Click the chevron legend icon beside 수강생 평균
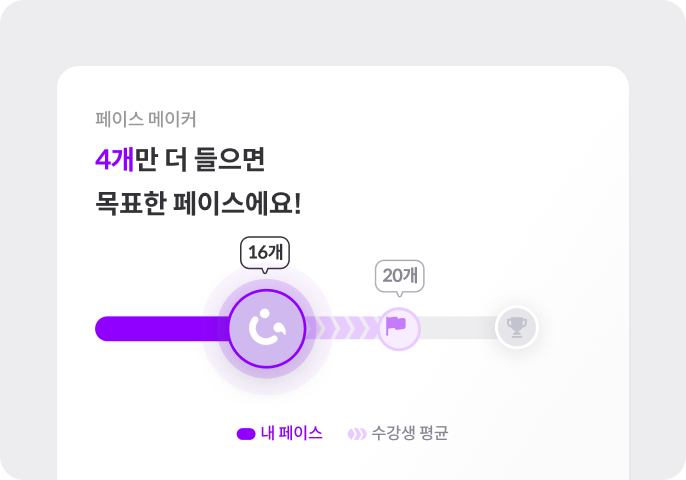 pyautogui.click(x=357, y=434)
